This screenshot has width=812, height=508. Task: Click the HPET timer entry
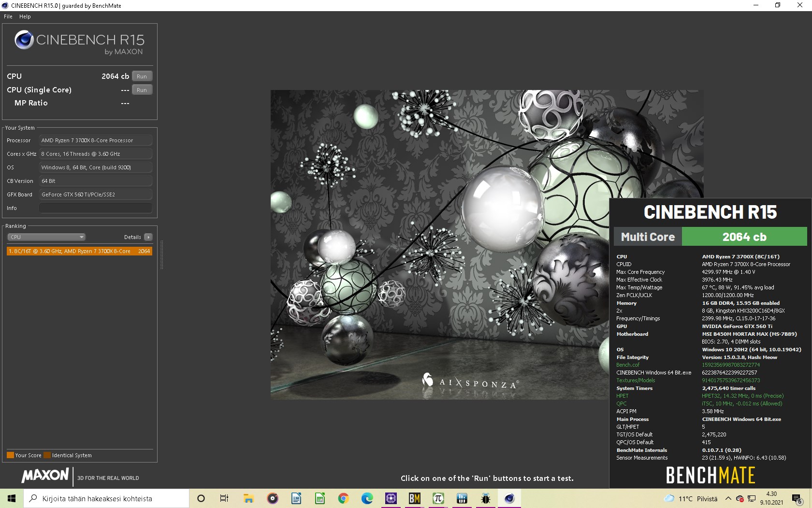(x=622, y=396)
